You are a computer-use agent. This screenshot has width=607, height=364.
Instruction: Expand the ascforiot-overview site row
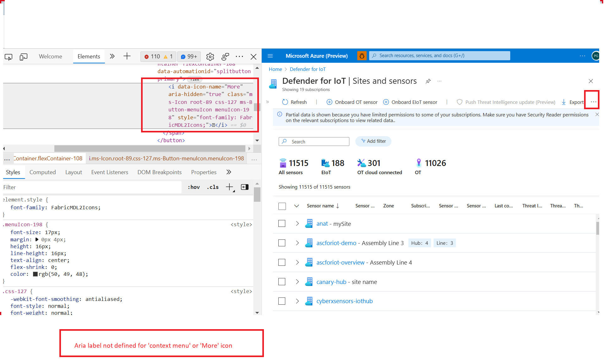[x=297, y=263]
